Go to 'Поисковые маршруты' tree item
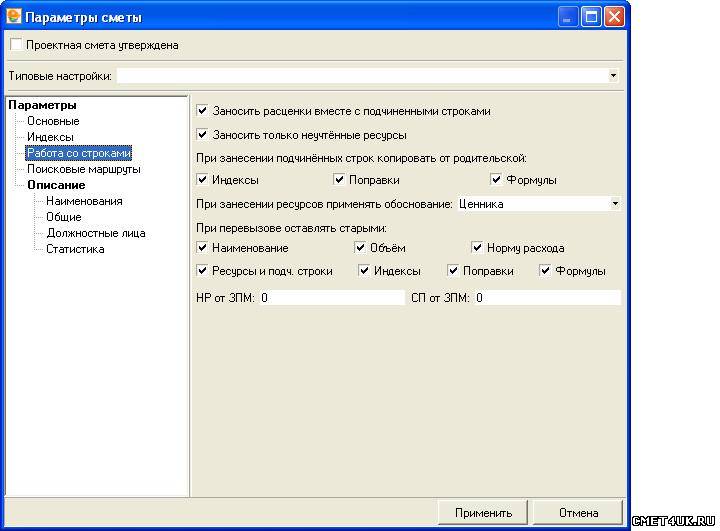720x531 pixels. pyautogui.click(x=83, y=169)
